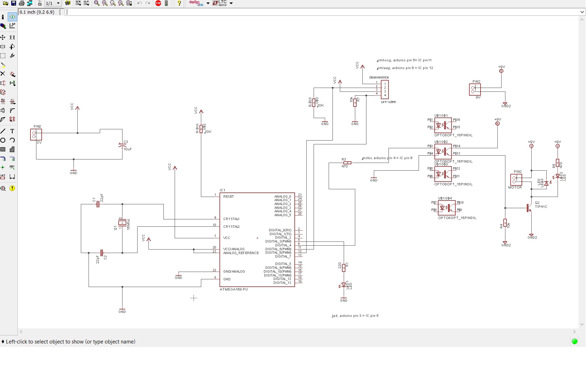Select the Split wire tool

coord(3,120)
